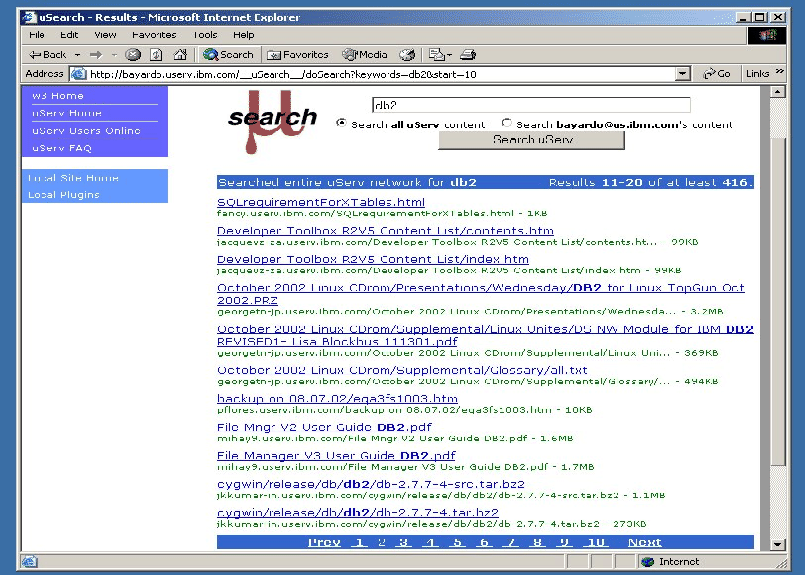
Task: Open Developer Toolbox contents.htm result
Action: (385, 231)
